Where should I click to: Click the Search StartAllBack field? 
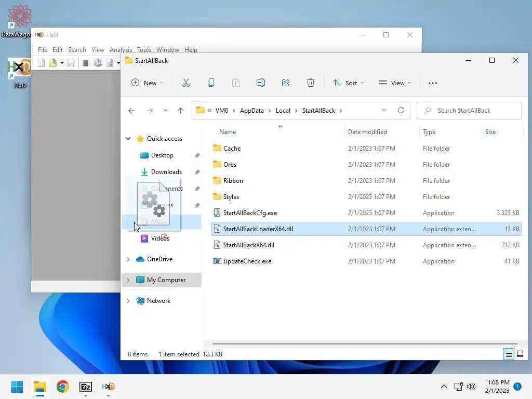pyautogui.click(x=469, y=111)
